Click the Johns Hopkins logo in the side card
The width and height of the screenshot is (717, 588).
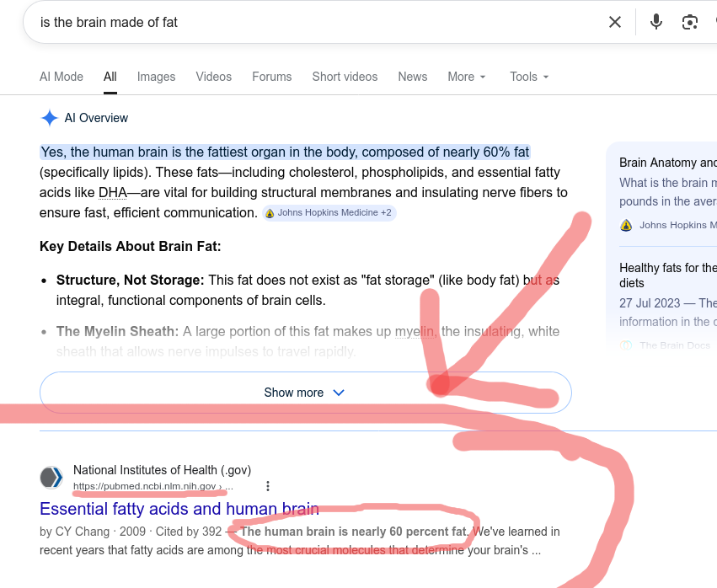click(x=626, y=225)
